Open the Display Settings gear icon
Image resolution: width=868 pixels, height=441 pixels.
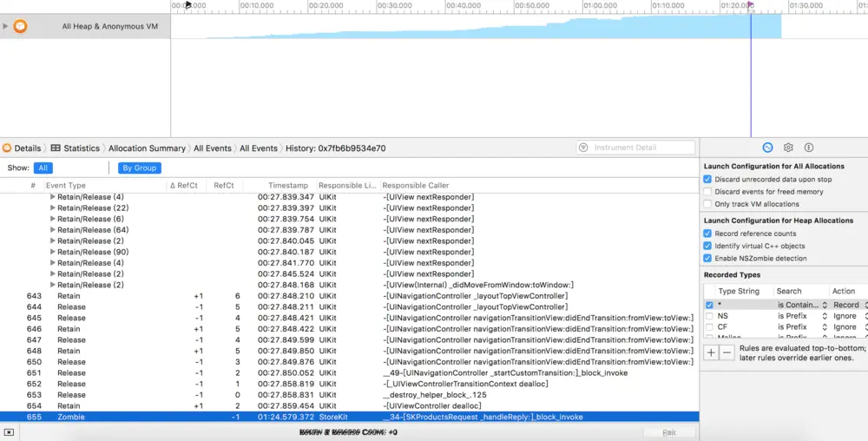coord(788,148)
